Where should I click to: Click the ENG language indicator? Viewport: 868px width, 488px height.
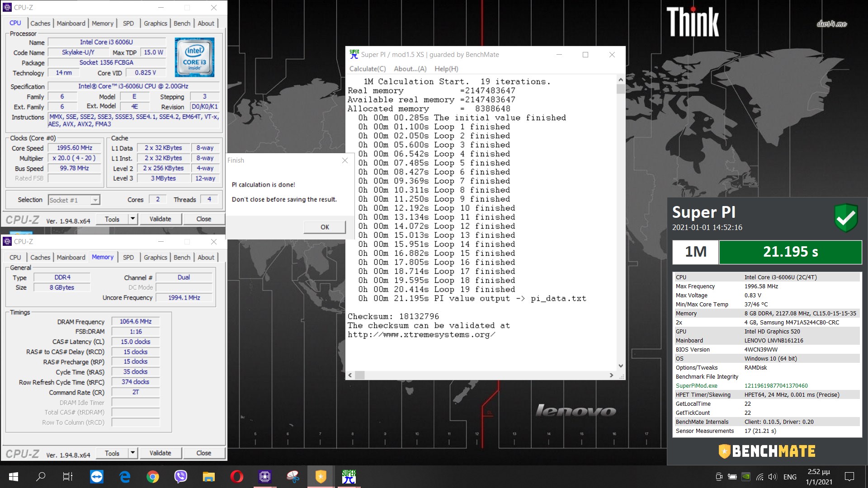click(x=790, y=477)
